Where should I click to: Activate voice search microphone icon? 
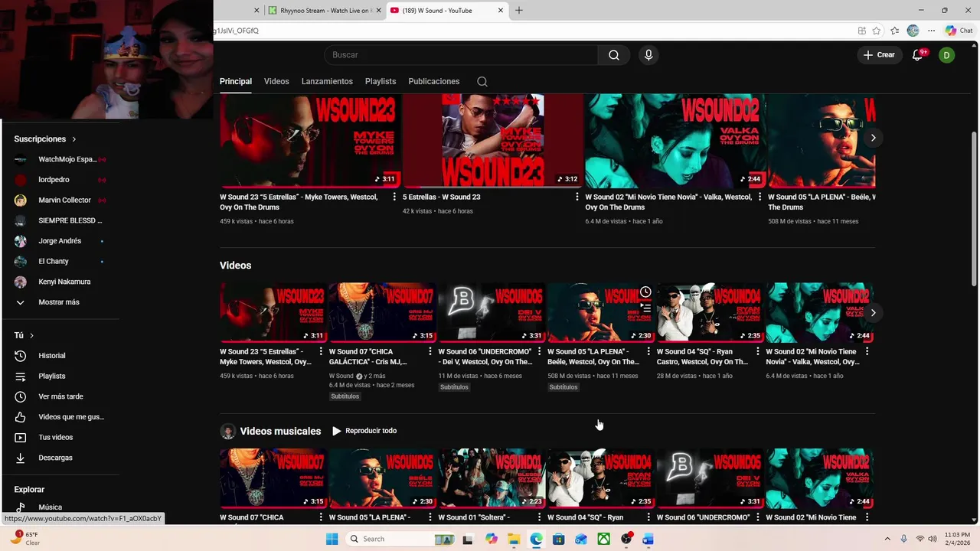[x=648, y=55]
